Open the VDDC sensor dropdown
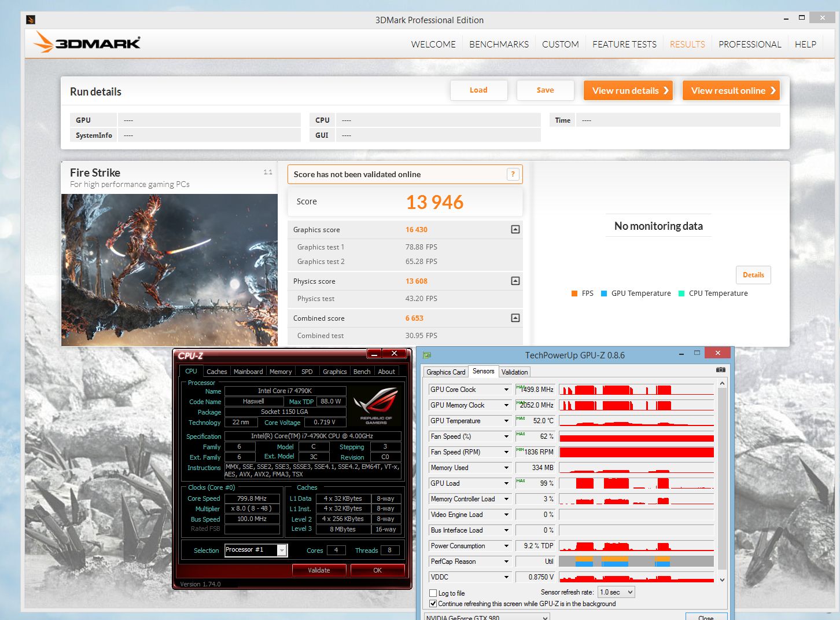 [506, 577]
